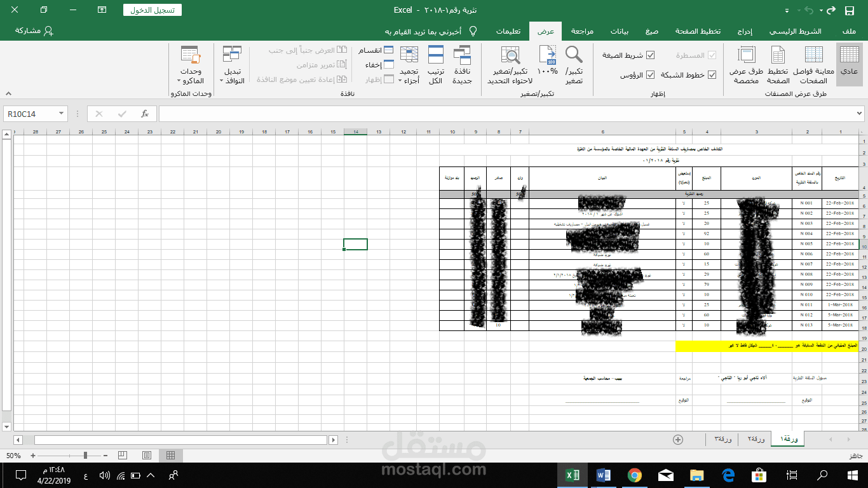Viewport: 868px width, 488px height.
Task: Click the lightbulb Tell Me icon
Action: tap(473, 31)
